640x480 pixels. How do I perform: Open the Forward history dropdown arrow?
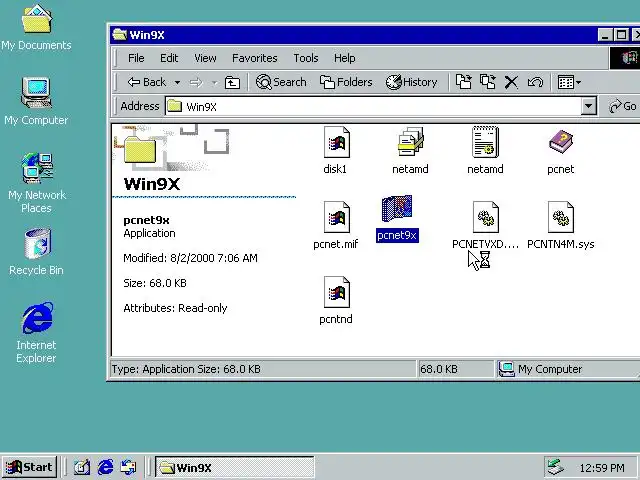click(x=214, y=83)
